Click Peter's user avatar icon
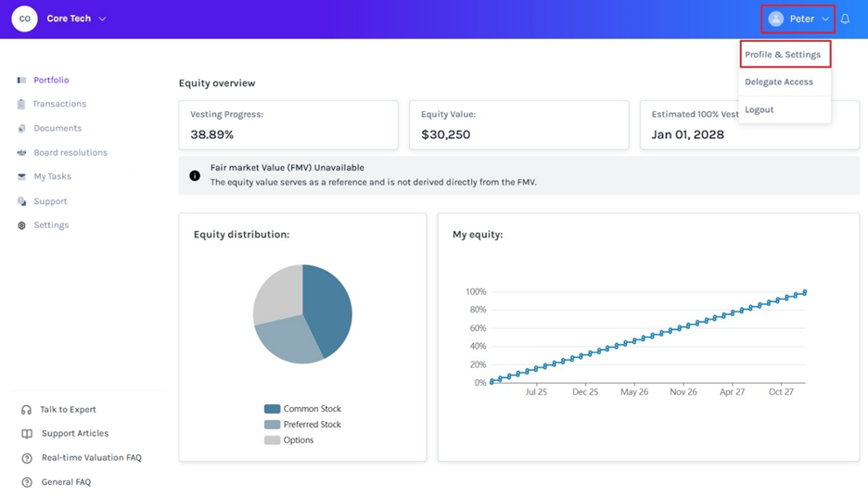 point(776,19)
